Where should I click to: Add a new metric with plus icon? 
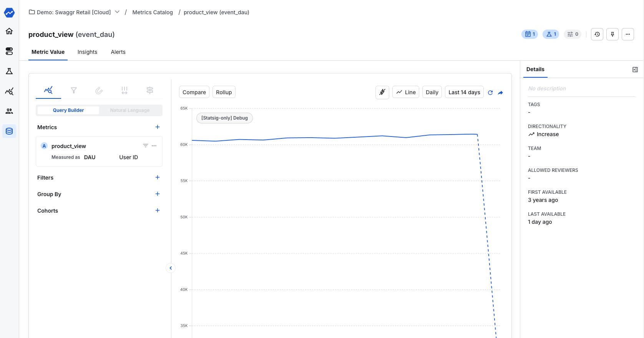click(158, 127)
